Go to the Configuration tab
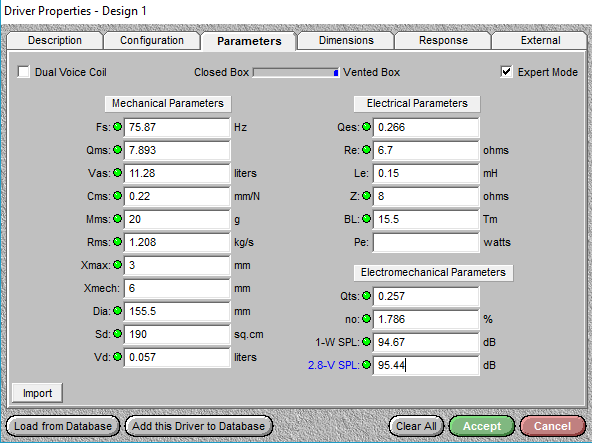Screen dimensions: 592x443 click(x=152, y=40)
